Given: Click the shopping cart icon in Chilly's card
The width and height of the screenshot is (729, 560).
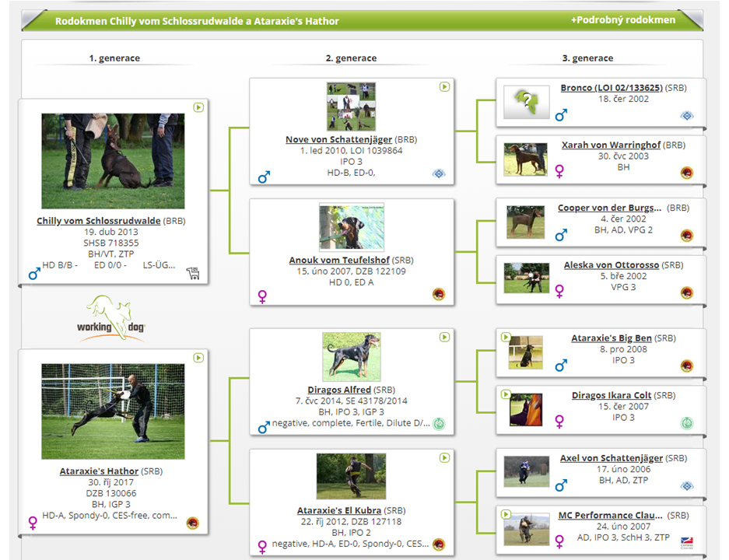Looking at the screenshot, I should (x=193, y=273).
